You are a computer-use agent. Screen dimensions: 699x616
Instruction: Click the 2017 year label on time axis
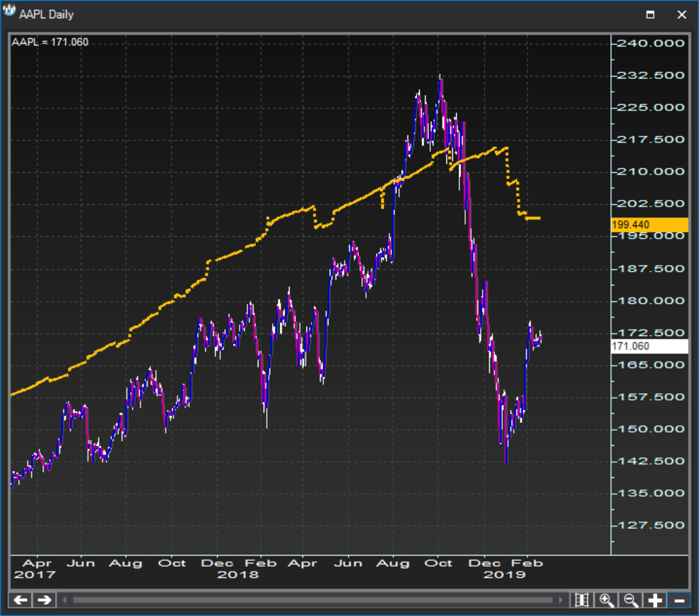pos(35,575)
